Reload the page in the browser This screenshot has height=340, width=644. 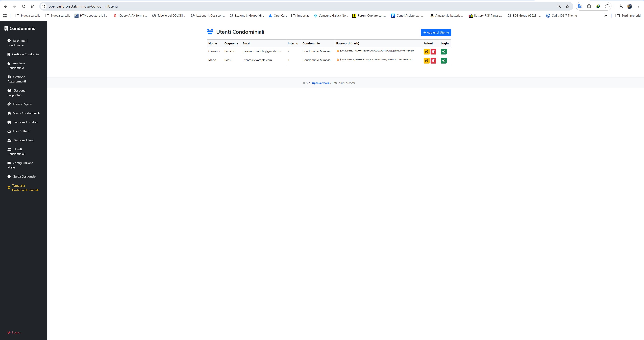tap(23, 6)
